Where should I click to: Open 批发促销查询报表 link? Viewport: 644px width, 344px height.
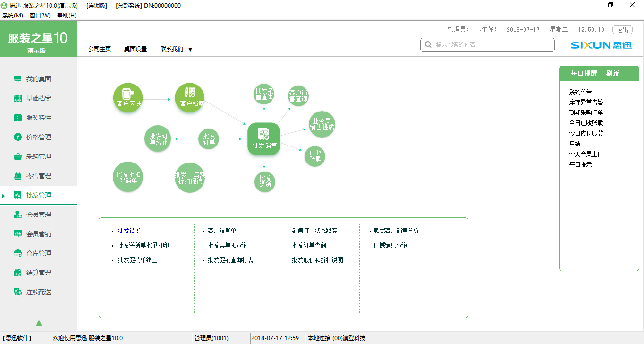(x=230, y=260)
